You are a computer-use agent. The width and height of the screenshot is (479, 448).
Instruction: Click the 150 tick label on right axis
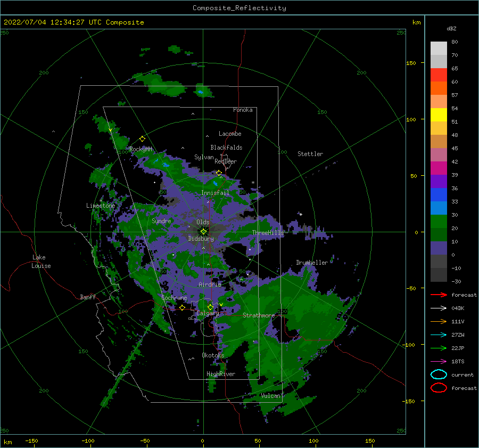(411, 63)
